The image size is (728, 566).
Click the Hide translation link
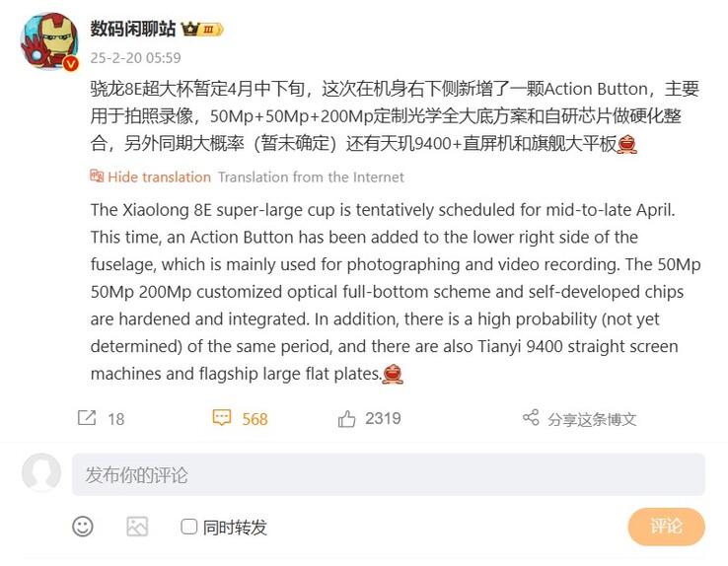pos(159,177)
